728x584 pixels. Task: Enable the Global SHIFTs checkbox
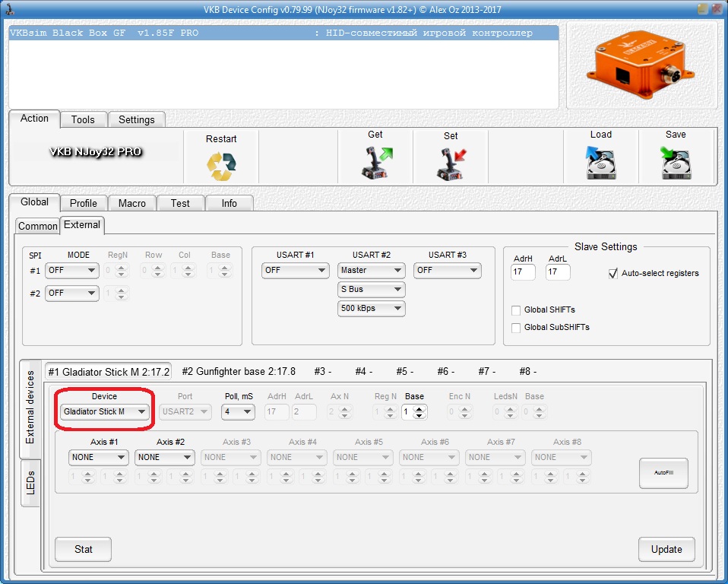coord(517,310)
